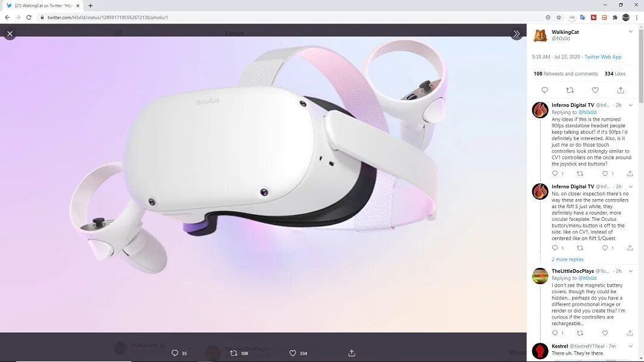Open the Kestrel display name link

click(x=560, y=346)
